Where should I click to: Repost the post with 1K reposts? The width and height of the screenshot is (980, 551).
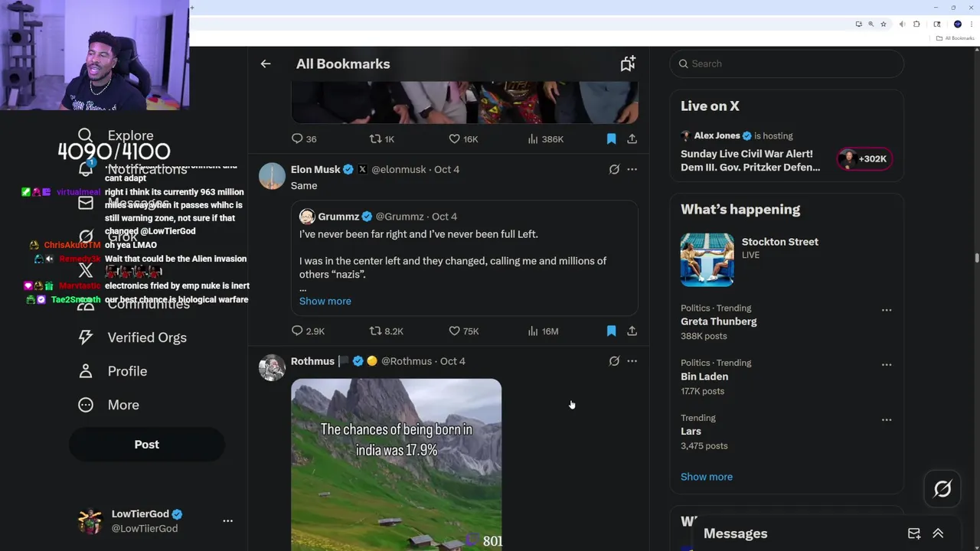click(381, 139)
